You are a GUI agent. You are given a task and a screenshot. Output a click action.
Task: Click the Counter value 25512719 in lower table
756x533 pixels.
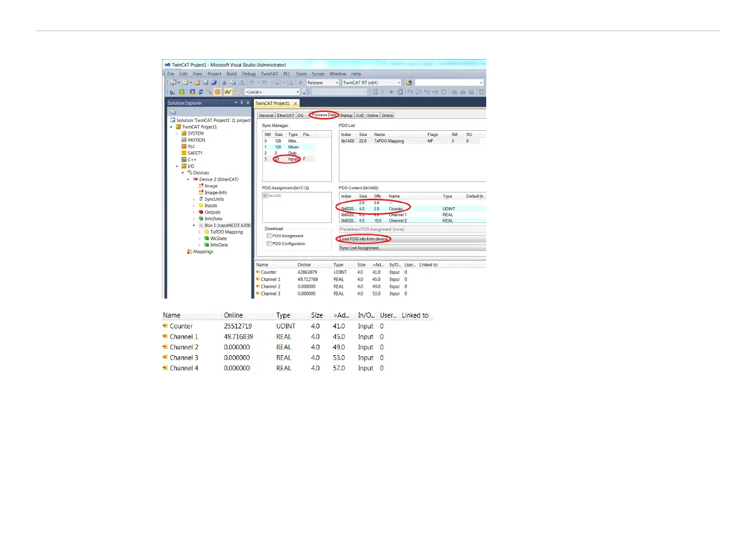pos(237,326)
